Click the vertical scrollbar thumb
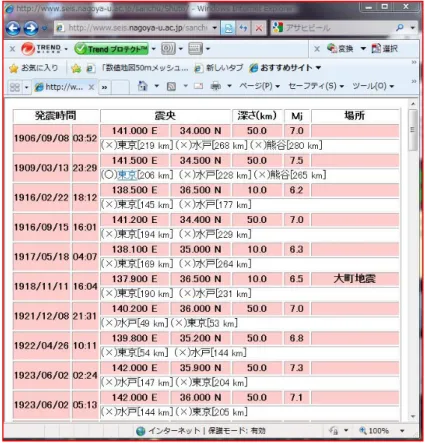The height and width of the screenshot is (443, 425). pyautogui.click(x=413, y=130)
